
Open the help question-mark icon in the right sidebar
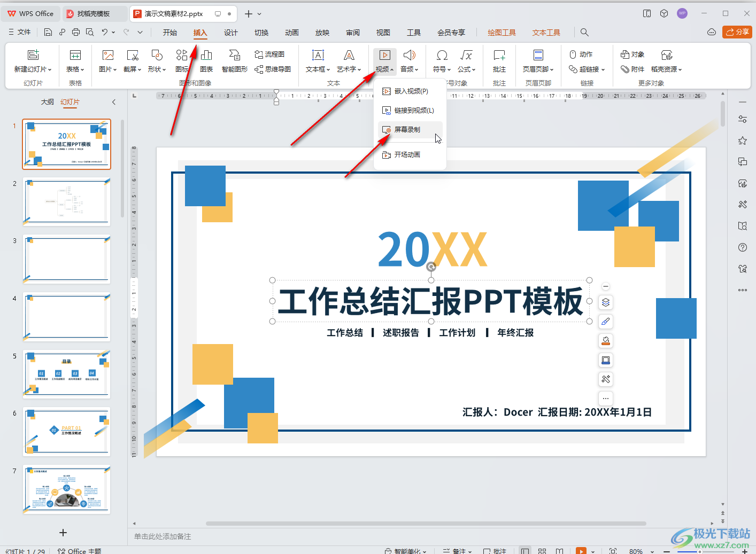pyautogui.click(x=743, y=247)
